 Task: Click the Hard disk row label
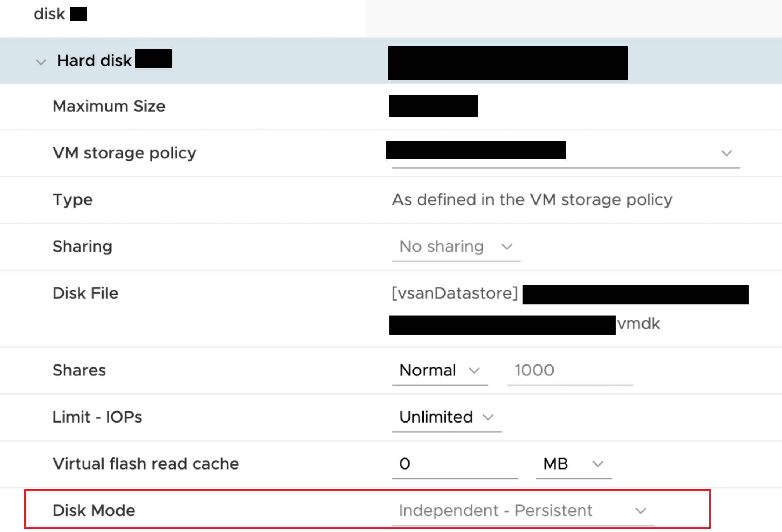(x=94, y=61)
